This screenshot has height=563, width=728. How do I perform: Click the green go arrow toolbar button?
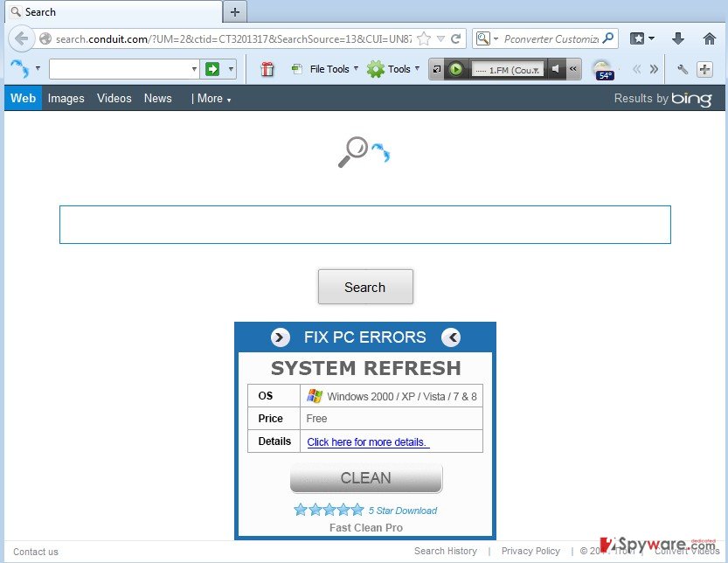point(212,69)
